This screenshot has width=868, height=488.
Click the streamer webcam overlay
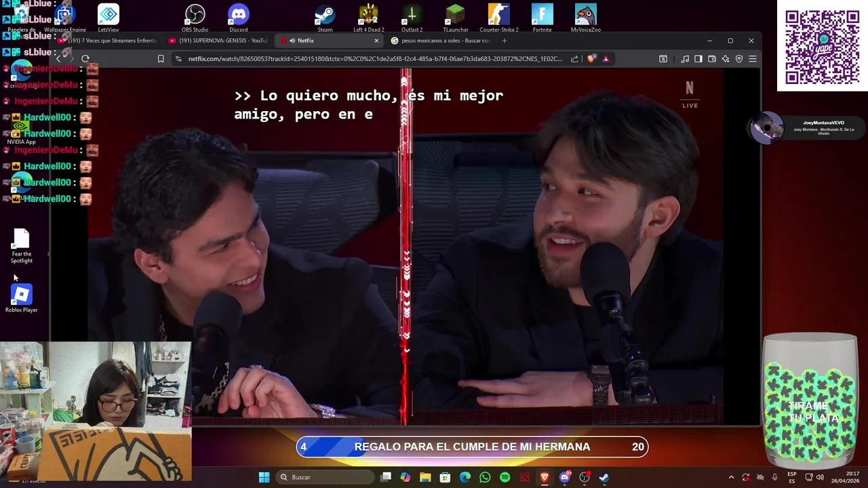click(x=96, y=411)
